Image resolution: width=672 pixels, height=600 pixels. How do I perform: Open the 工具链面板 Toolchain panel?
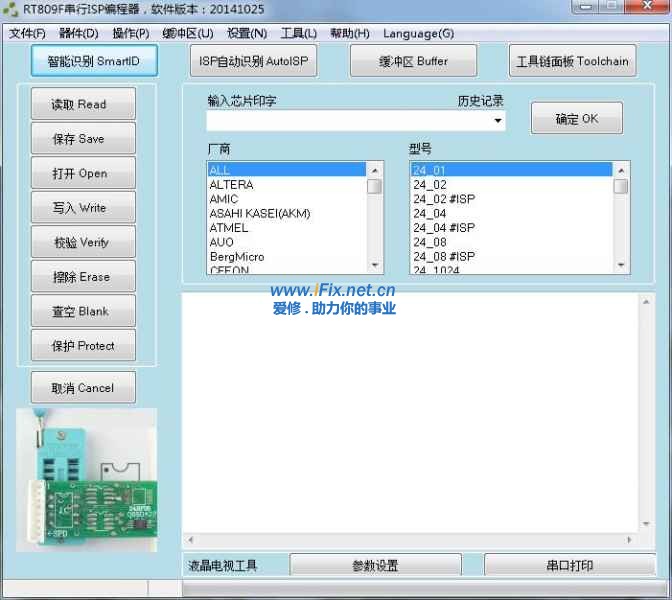(x=572, y=61)
